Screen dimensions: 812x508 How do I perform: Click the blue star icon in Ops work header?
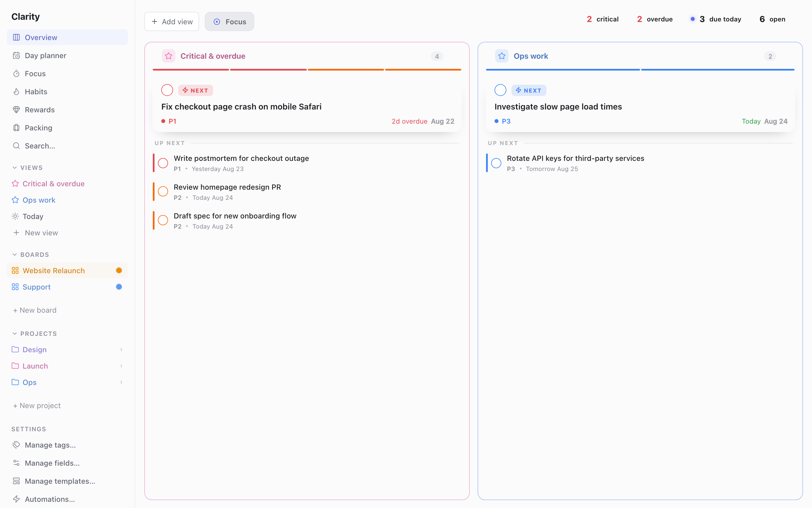tap(502, 56)
